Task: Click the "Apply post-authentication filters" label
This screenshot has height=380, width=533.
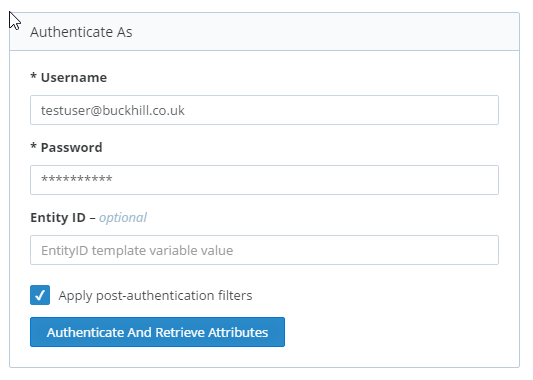Action: pos(155,295)
